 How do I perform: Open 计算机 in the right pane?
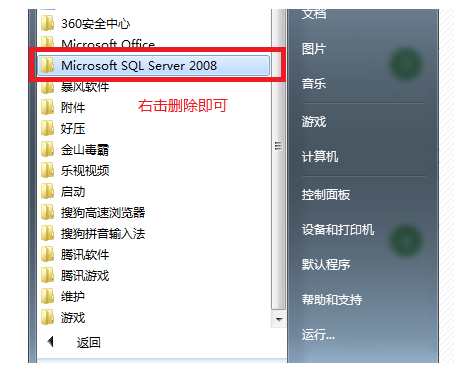pyautogui.click(x=320, y=156)
